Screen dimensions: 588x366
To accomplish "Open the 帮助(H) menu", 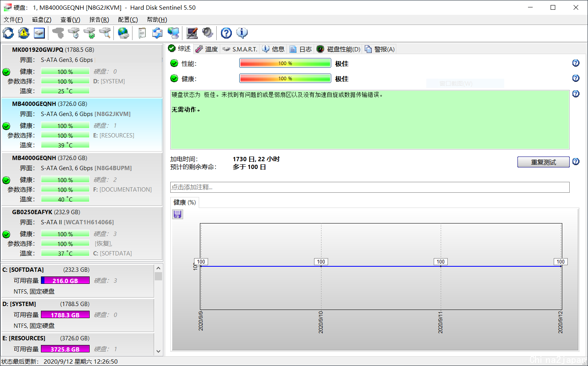I will tap(157, 20).
